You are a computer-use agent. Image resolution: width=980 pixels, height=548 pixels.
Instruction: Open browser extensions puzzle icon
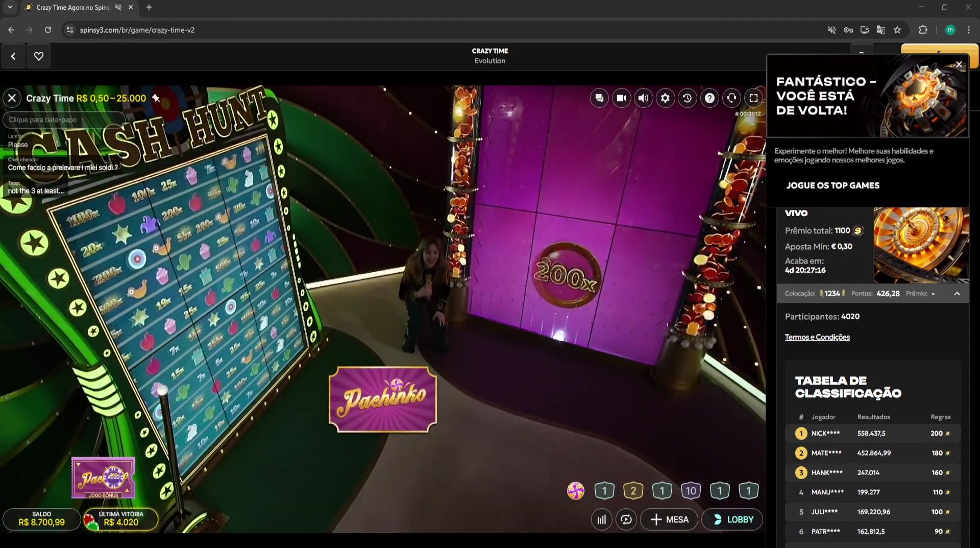click(923, 30)
